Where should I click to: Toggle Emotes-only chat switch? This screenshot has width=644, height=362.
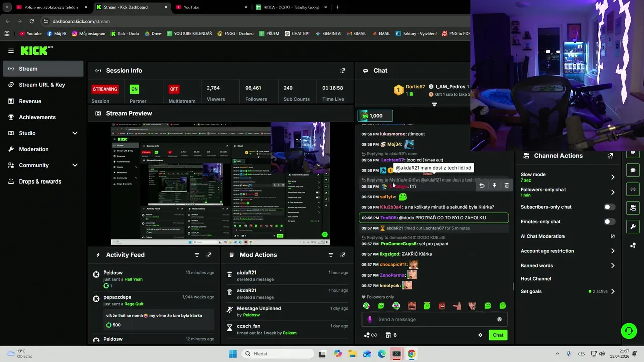[x=609, y=222]
